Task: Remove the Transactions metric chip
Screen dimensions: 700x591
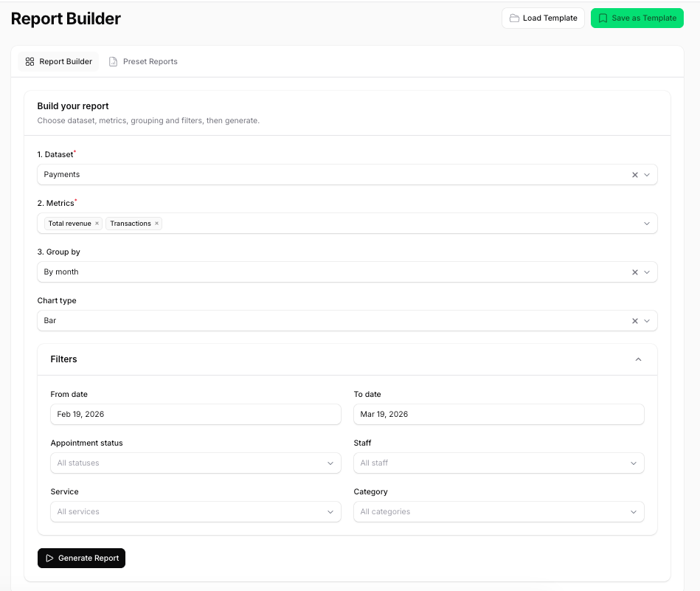Action: [156, 223]
